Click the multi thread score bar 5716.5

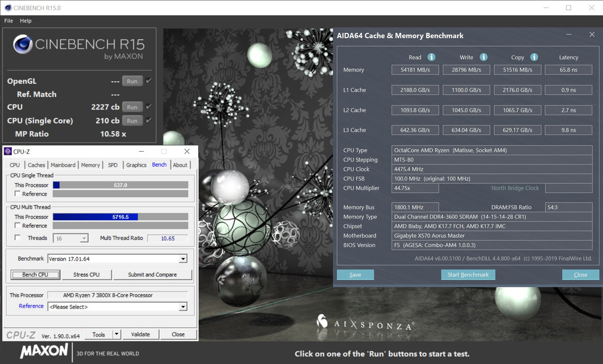(121, 217)
